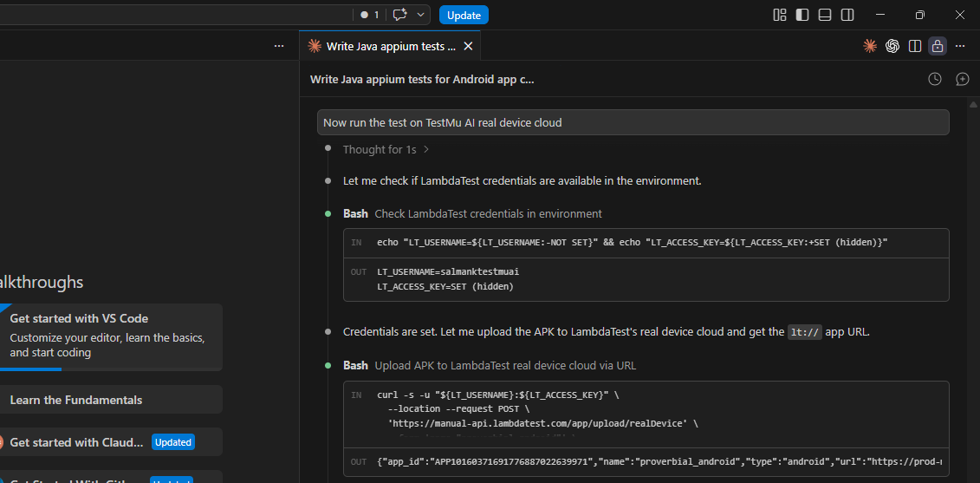Open Get started with VS Code walkthrough

110,336
